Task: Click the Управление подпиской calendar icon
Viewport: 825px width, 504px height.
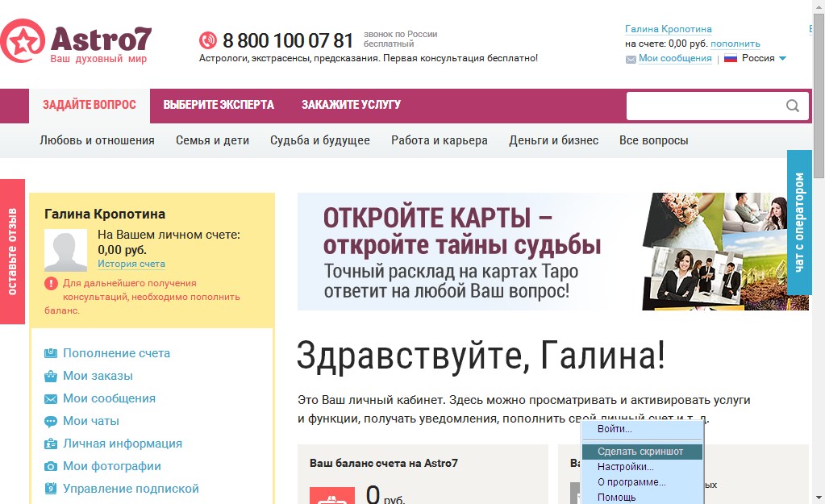Action: (x=51, y=488)
